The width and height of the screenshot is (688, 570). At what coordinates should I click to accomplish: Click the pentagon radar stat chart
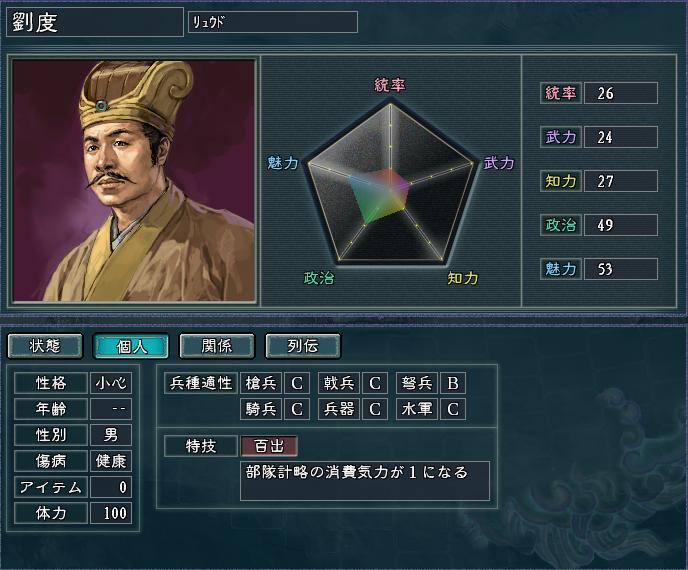[x=391, y=182]
